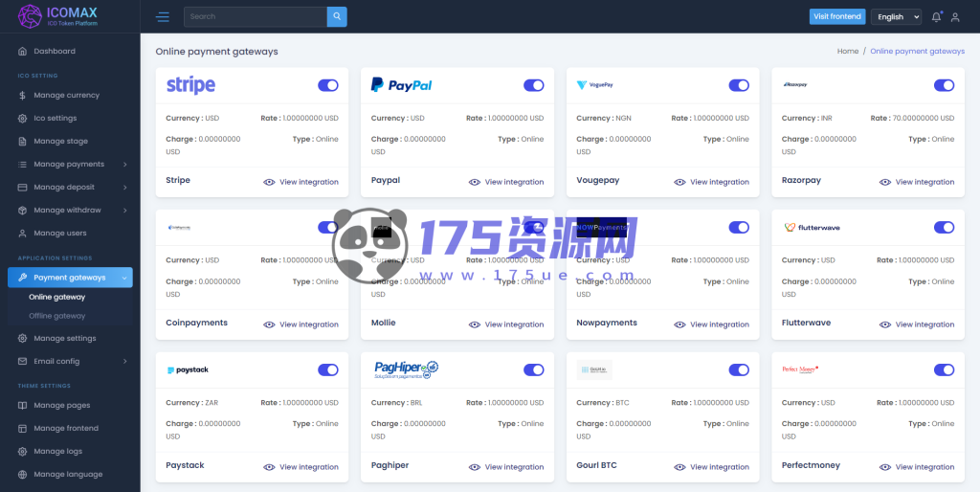The width and height of the screenshot is (980, 492).
Task: Click the Manage logs gear icon
Action: tap(23, 452)
